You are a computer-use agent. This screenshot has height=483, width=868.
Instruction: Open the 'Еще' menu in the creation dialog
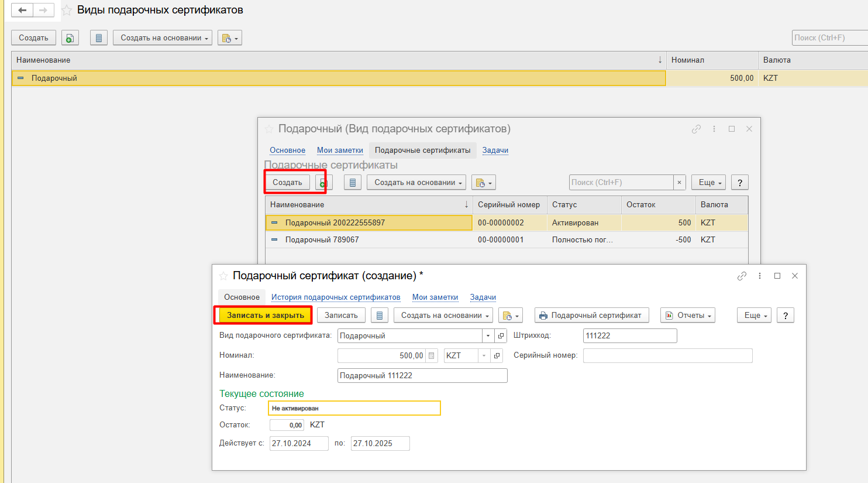coord(755,316)
